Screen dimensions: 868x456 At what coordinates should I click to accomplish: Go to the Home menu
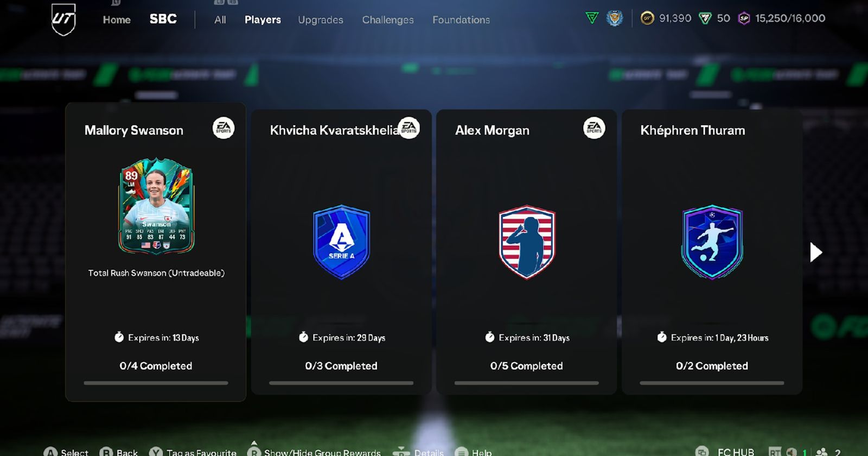click(x=117, y=20)
